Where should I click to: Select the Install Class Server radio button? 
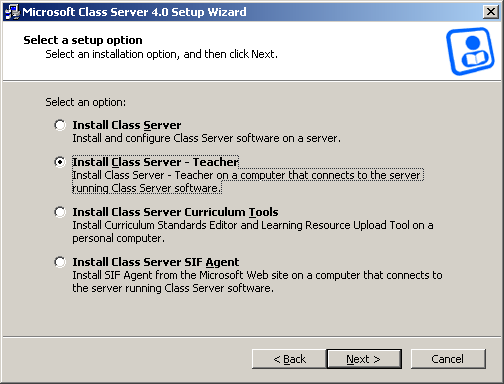click(x=60, y=125)
